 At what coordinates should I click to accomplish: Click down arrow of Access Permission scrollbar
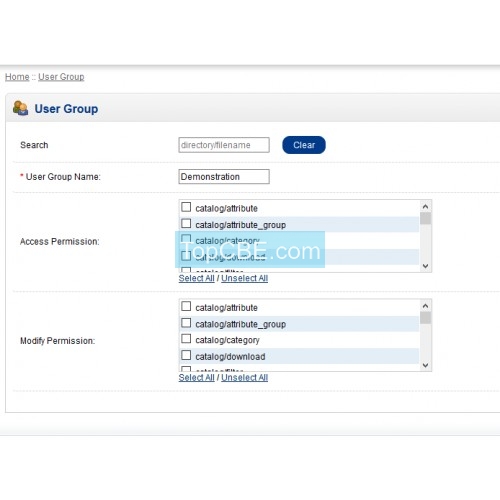(x=425, y=266)
